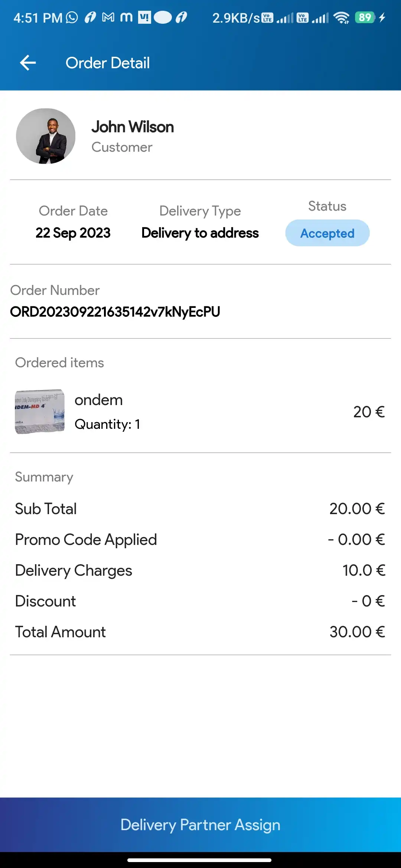Tap the Total Amount value 30.00 €

click(x=357, y=632)
